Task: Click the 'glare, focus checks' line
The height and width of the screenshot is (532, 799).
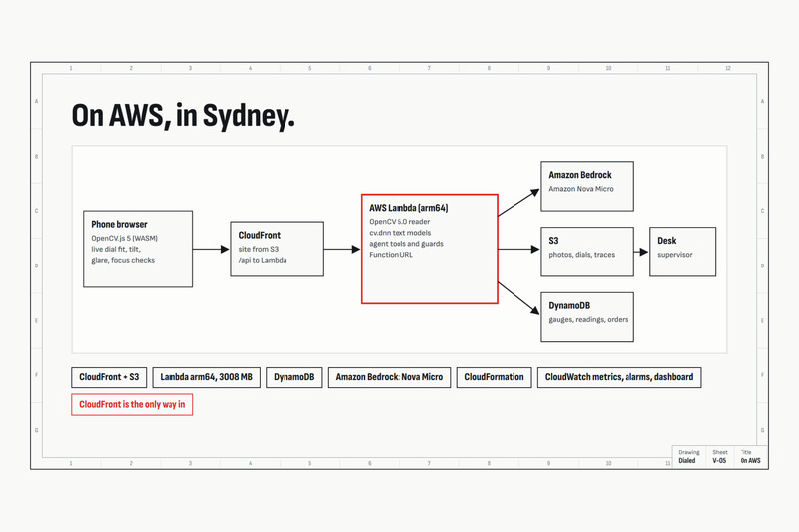Action: click(123, 260)
